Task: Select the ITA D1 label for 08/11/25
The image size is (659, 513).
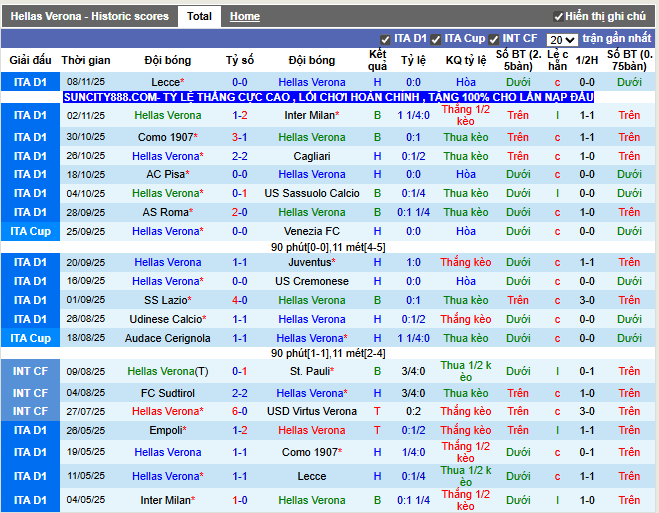Action: [30, 82]
